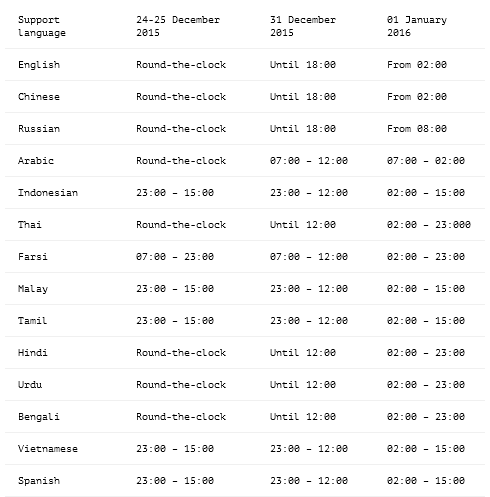
Task: Click the Bengali language row label
Action: (x=39, y=417)
